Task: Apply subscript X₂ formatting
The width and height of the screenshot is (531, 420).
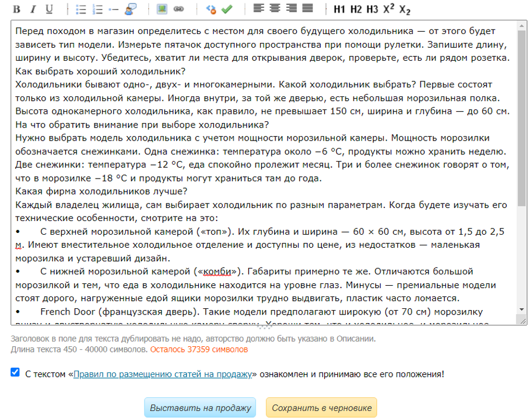Action: [x=405, y=10]
